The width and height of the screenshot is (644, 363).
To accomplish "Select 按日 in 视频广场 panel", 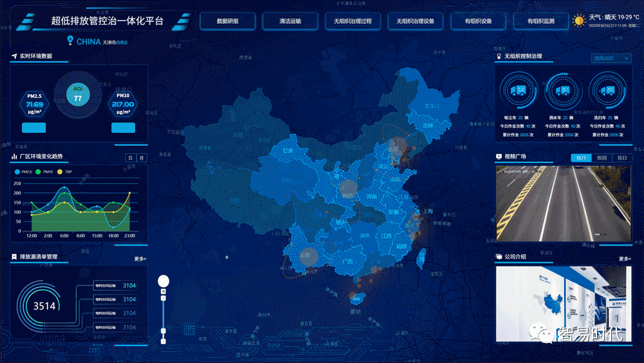I will pos(622,158).
